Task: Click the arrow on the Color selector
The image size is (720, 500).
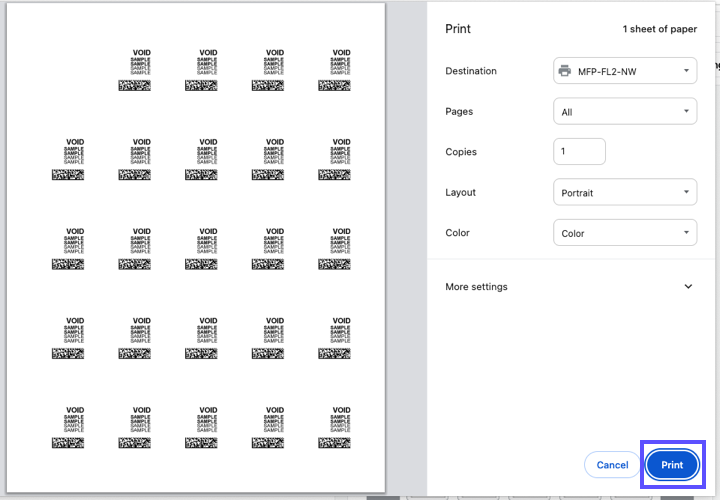Action: pyautogui.click(x=686, y=233)
